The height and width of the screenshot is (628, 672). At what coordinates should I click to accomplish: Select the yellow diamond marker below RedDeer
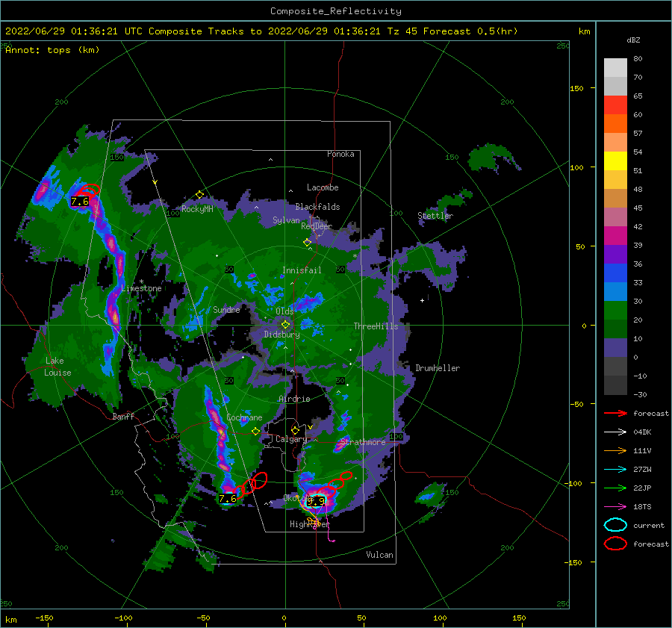click(x=307, y=242)
